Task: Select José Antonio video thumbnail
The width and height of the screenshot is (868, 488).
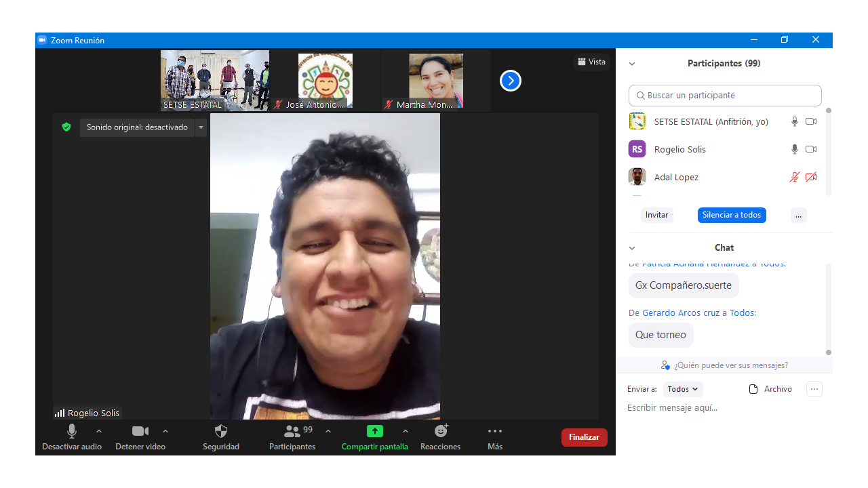Action: point(325,81)
